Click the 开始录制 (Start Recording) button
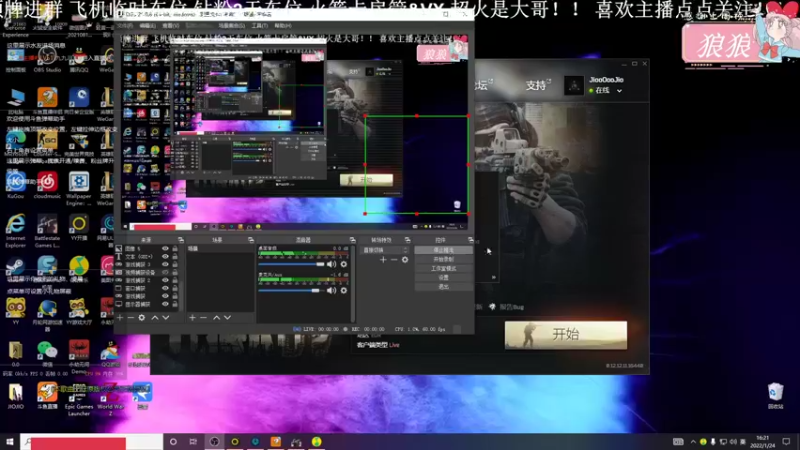 (443, 259)
